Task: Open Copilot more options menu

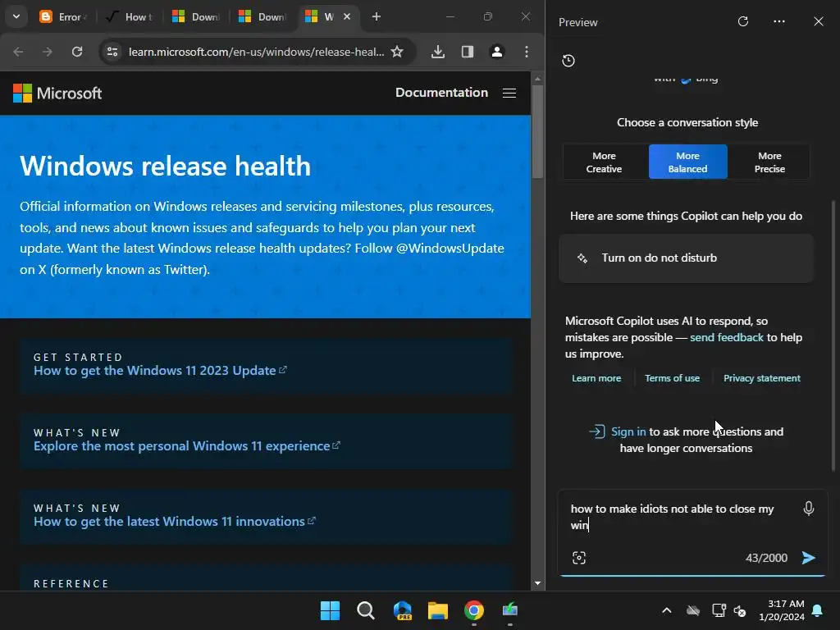Action: click(x=779, y=21)
